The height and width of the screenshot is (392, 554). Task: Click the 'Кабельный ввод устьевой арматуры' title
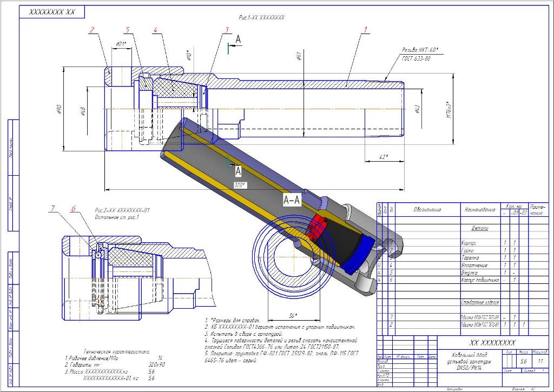(x=470, y=358)
